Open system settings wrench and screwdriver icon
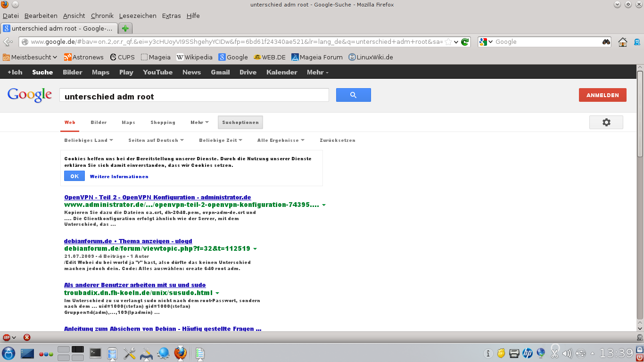 (x=129, y=353)
